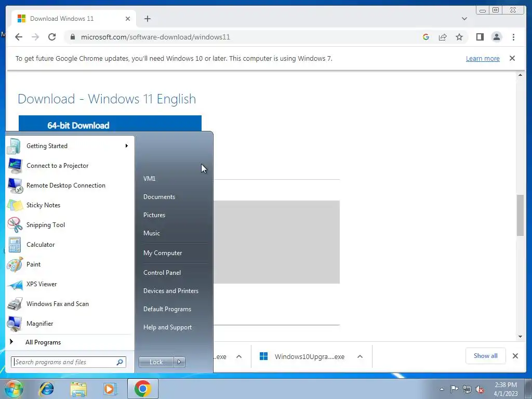The image size is (532, 399).
Task: Open the Snipping Tool
Action: coord(70,224)
